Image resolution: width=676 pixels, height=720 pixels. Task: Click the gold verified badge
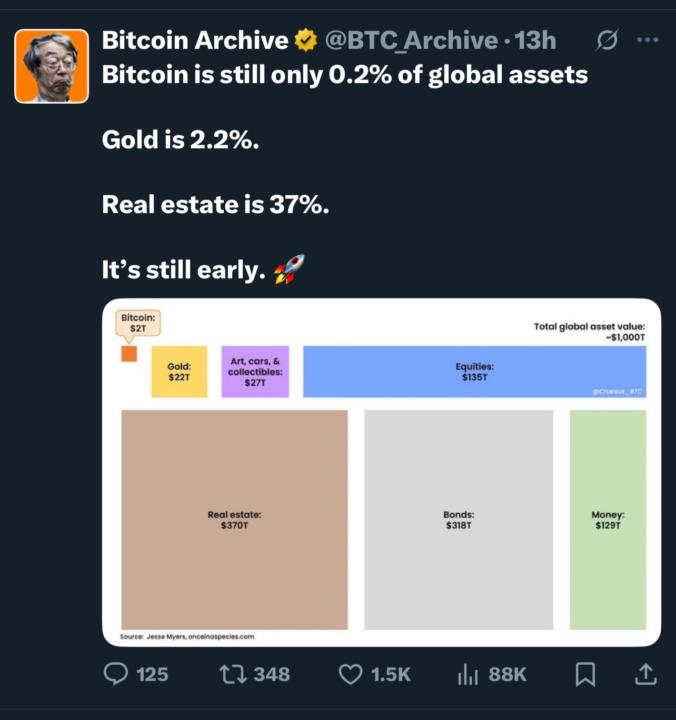pos(305,40)
